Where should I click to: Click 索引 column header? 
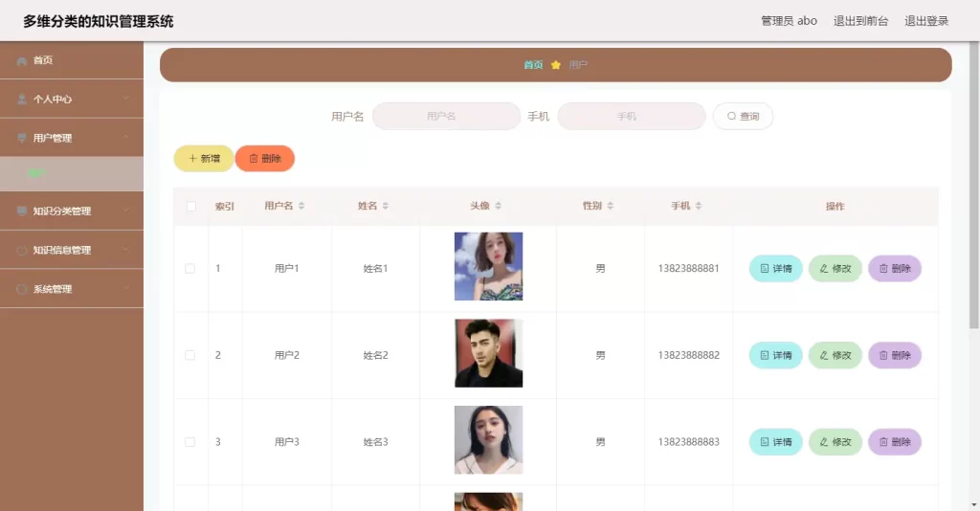coord(224,206)
